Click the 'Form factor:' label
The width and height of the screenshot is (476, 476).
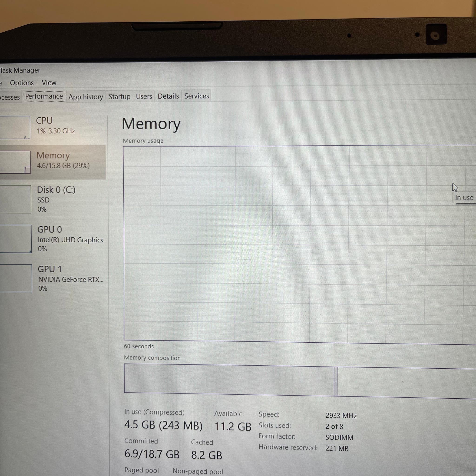coord(277,436)
